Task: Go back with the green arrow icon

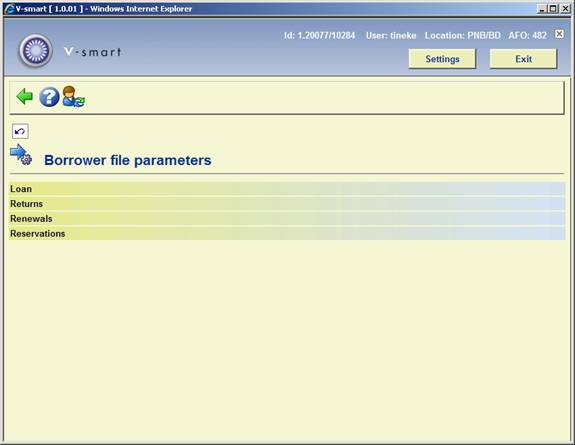Action: tap(25, 96)
